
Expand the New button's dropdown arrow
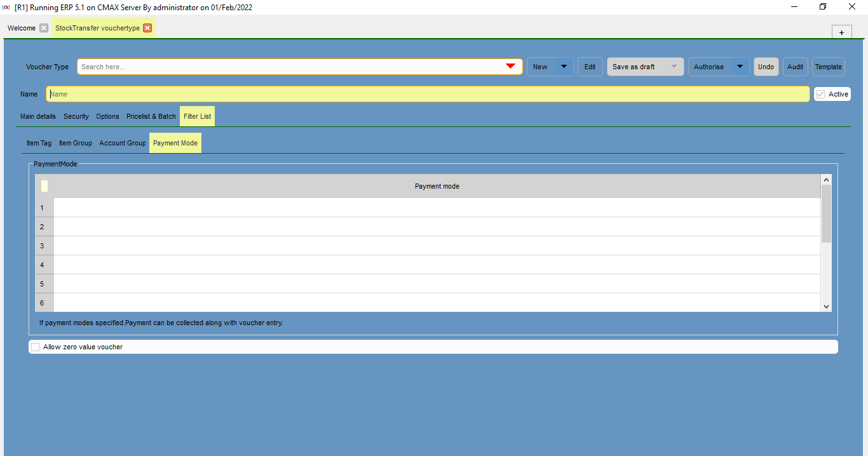(x=563, y=66)
